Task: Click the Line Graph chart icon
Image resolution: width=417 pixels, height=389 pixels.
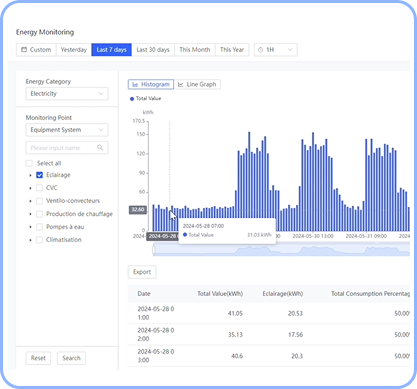Action: pos(181,85)
